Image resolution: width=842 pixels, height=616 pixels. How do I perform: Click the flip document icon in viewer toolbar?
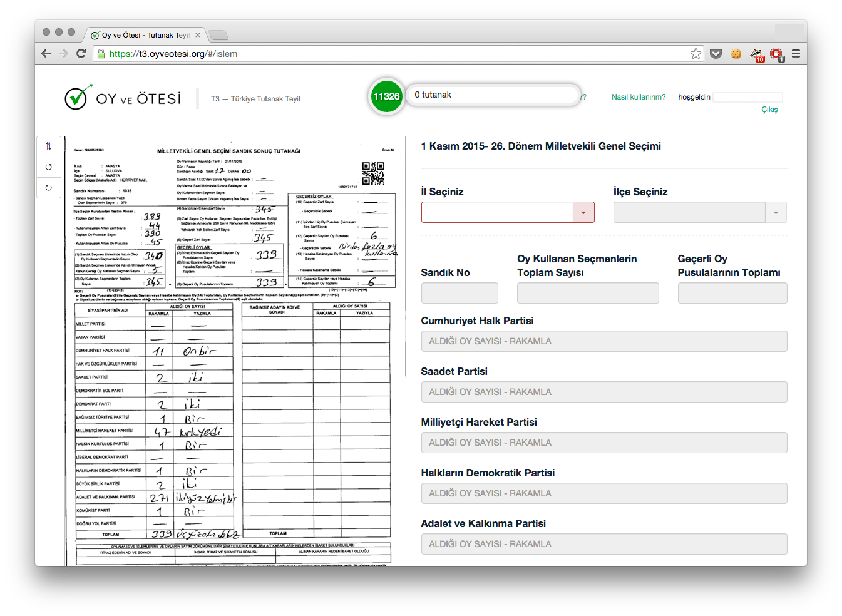tap(48, 146)
